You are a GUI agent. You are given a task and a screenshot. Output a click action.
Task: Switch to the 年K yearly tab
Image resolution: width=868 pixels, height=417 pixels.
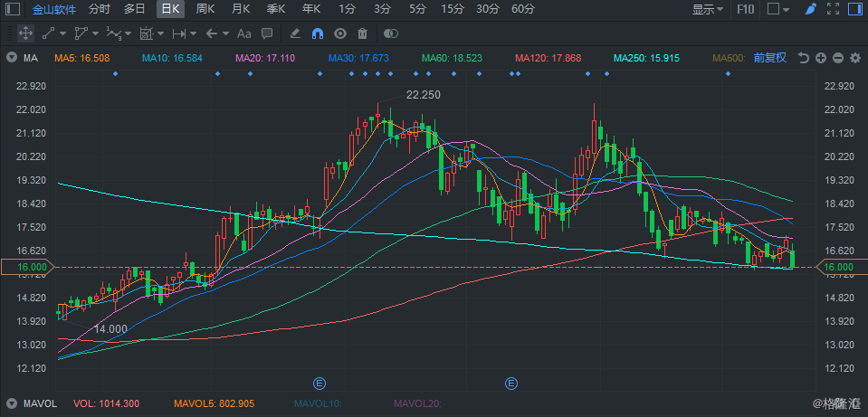(x=311, y=9)
